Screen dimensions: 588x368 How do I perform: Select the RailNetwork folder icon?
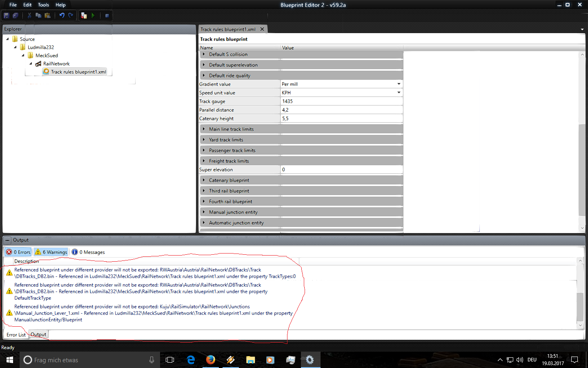pos(38,64)
